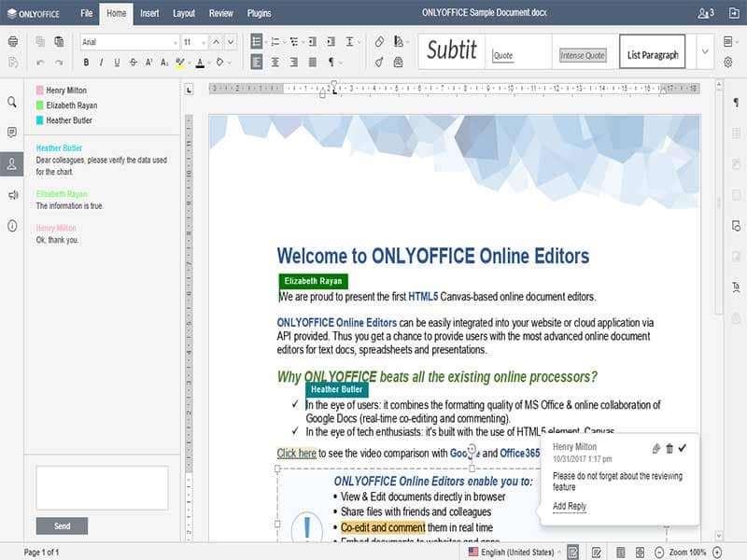Open the Comments panel on the left sidebar
The height and width of the screenshot is (560, 747).
[x=13, y=133]
